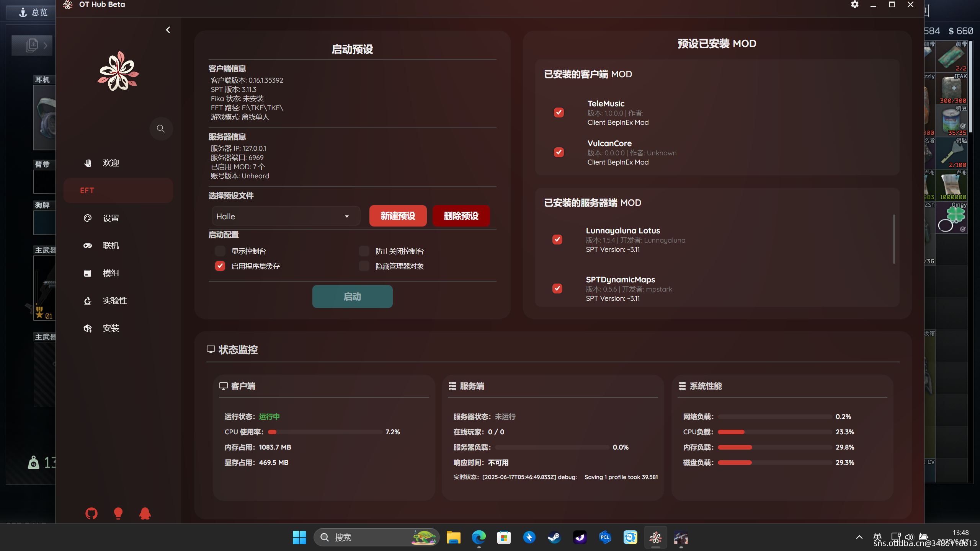
Task: Click the 删除预设 button
Action: click(x=461, y=216)
